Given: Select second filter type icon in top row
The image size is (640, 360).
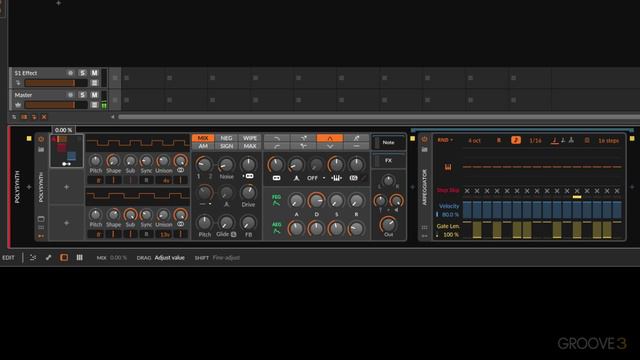Looking at the screenshot, I should 303,138.
